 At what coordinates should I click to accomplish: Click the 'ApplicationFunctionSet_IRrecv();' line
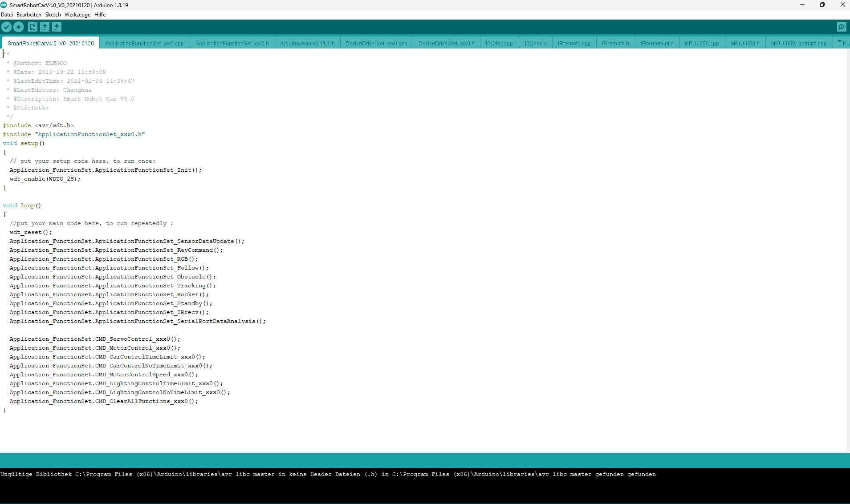click(x=109, y=312)
